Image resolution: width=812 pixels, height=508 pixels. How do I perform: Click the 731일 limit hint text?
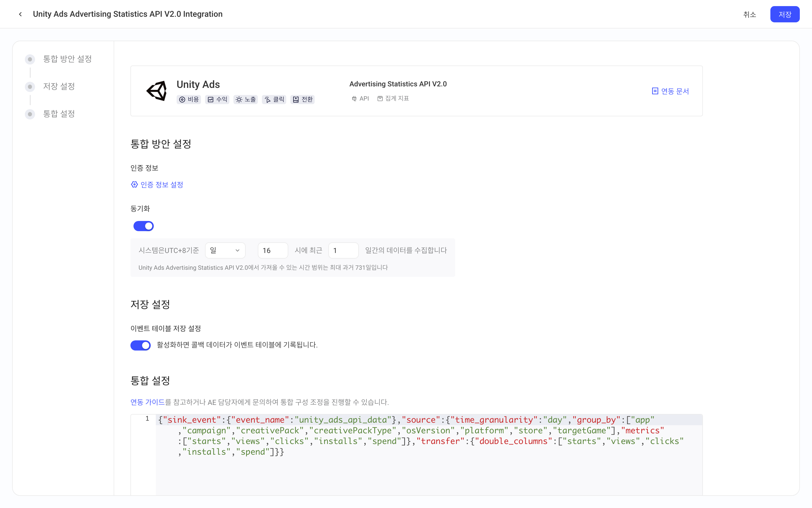(263, 268)
